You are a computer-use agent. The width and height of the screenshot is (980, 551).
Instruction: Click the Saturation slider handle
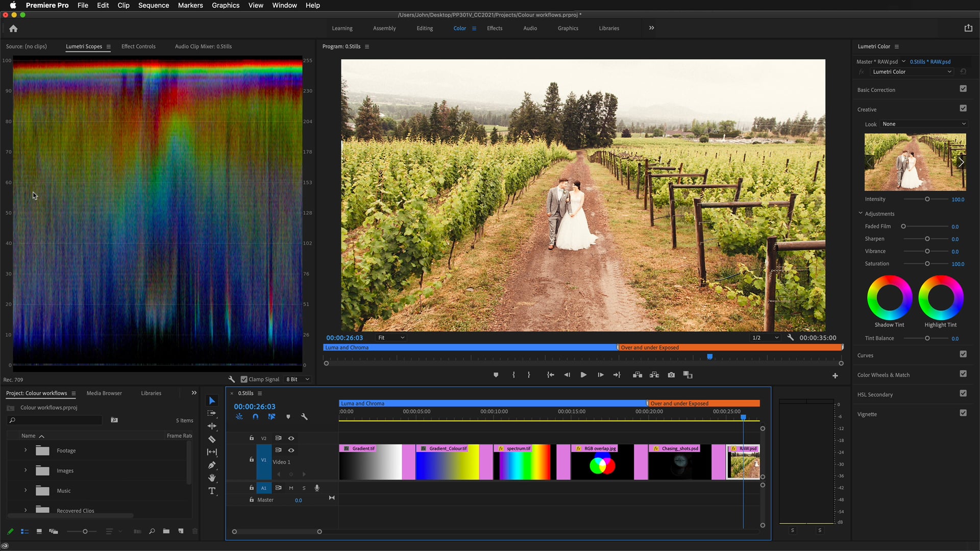click(x=927, y=264)
